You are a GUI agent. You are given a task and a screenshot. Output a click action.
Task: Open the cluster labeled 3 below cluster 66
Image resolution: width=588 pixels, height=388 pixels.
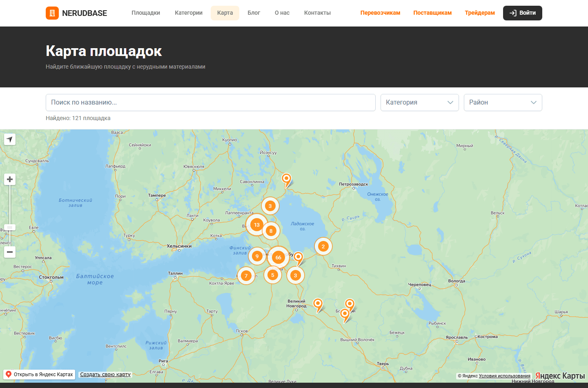pyautogui.click(x=296, y=275)
